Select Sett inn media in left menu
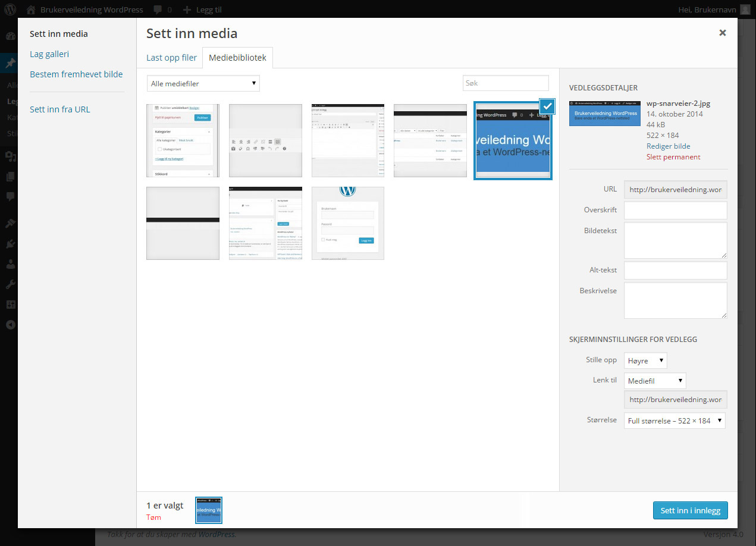 point(59,34)
